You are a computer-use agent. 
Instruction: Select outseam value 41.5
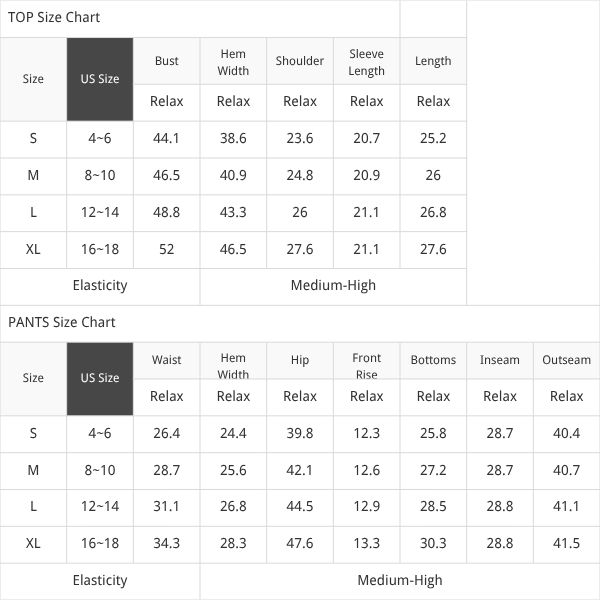(x=566, y=543)
